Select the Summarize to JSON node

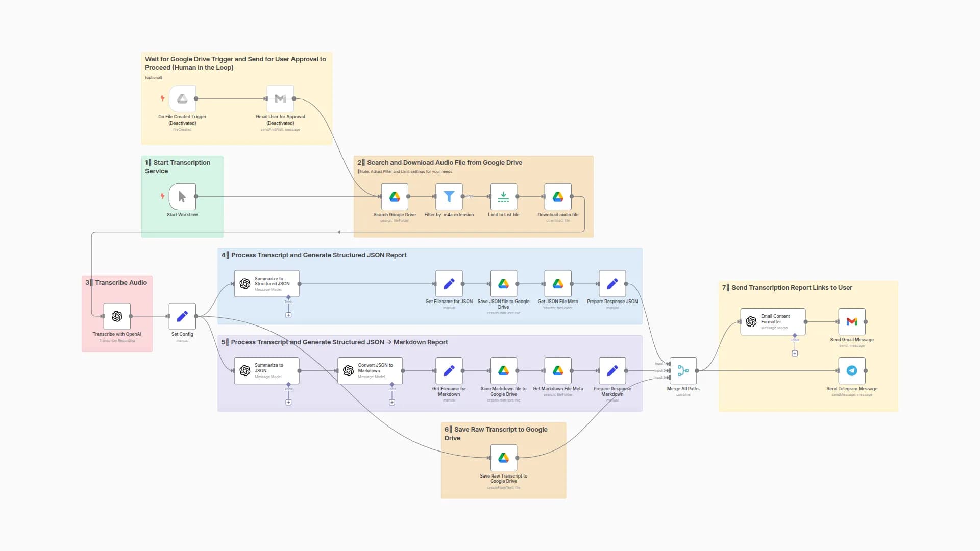[266, 370]
